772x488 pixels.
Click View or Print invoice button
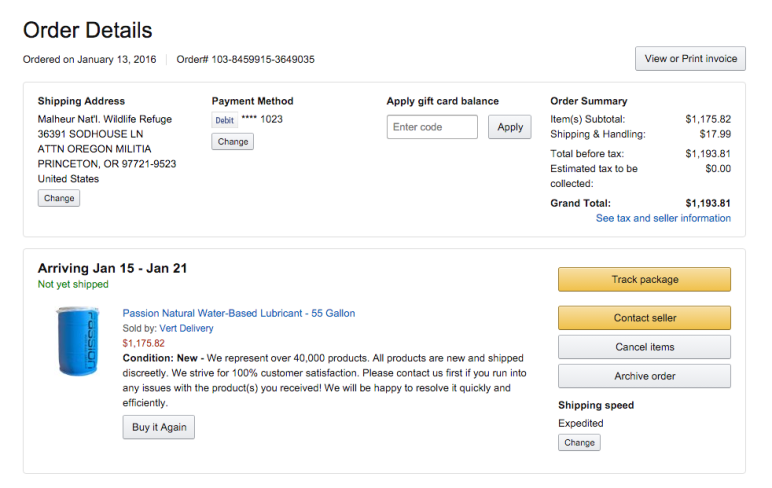(690, 59)
